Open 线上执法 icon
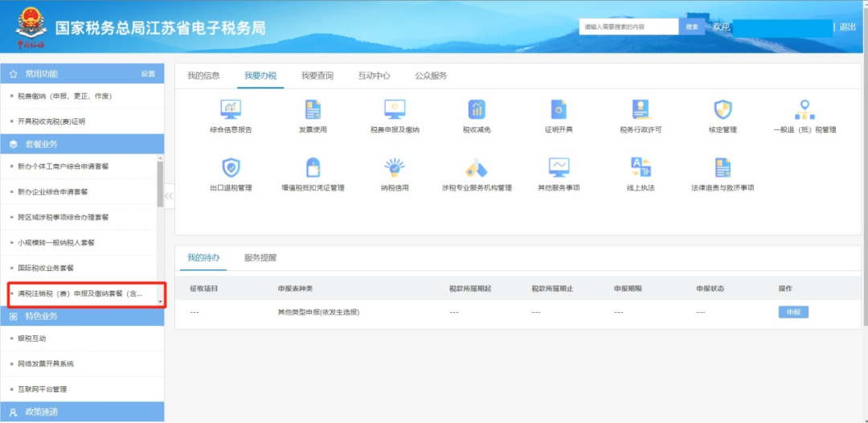This screenshot has height=423, width=868. point(641,167)
